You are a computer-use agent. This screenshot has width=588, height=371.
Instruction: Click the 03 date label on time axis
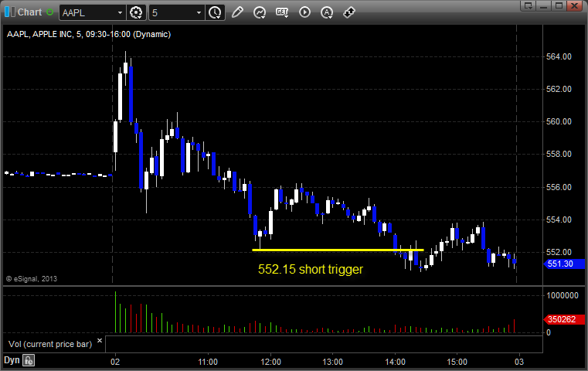(519, 362)
